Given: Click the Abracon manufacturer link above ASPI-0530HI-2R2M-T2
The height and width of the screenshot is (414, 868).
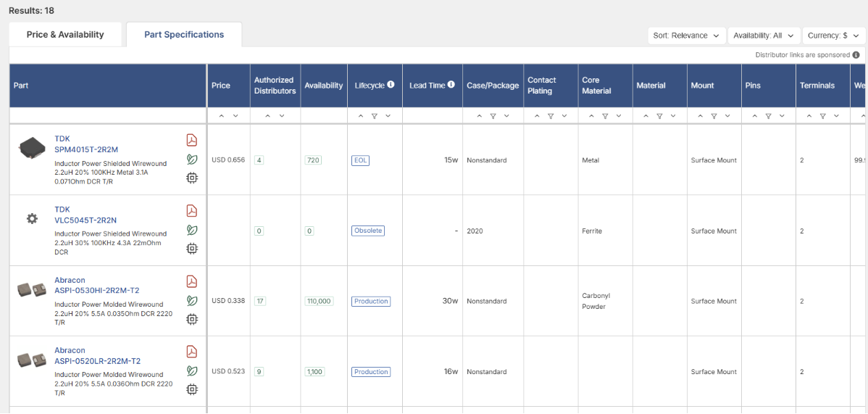Looking at the screenshot, I should (x=70, y=280).
